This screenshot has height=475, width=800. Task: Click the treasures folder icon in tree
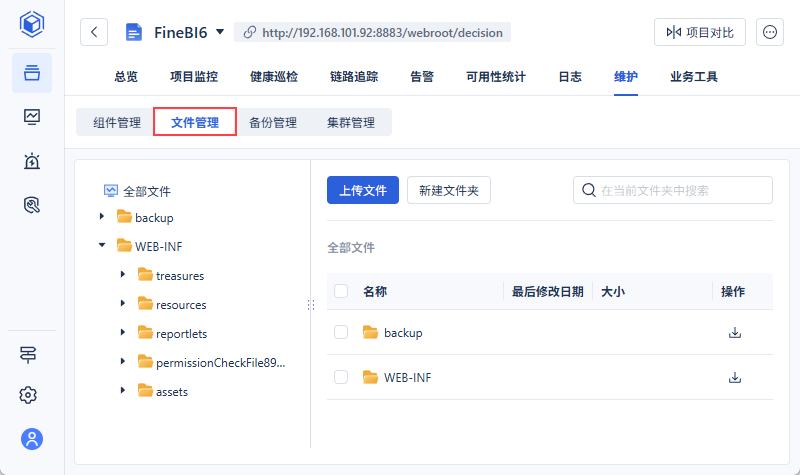[145, 274]
